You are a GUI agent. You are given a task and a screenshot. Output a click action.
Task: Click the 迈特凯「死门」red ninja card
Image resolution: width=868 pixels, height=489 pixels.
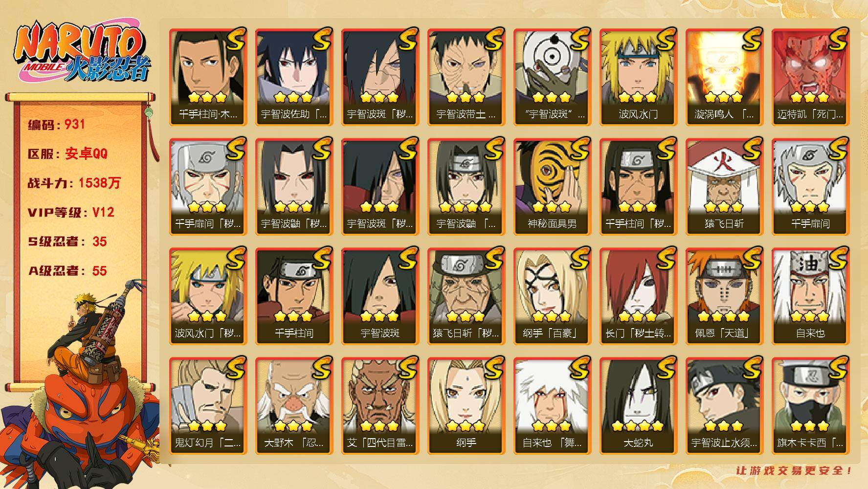pyautogui.click(x=810, y=77)
